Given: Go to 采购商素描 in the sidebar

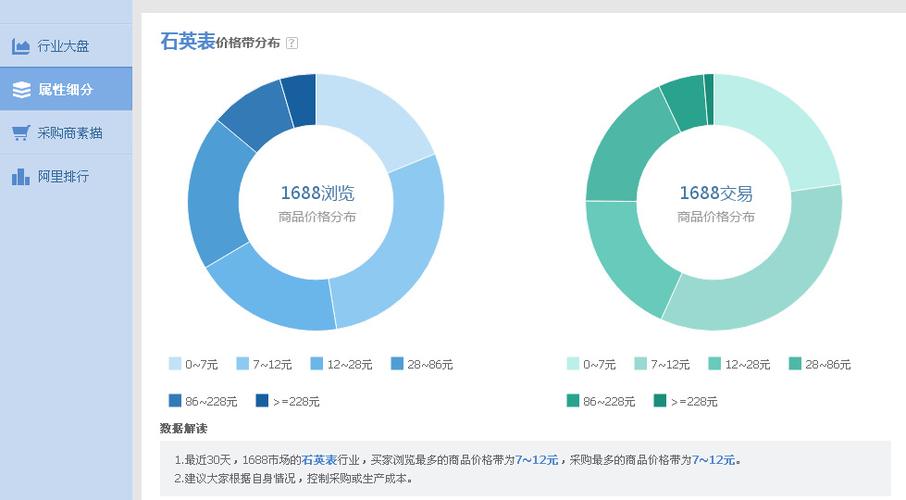Looking at the screenshot, I should click(66, 133).
